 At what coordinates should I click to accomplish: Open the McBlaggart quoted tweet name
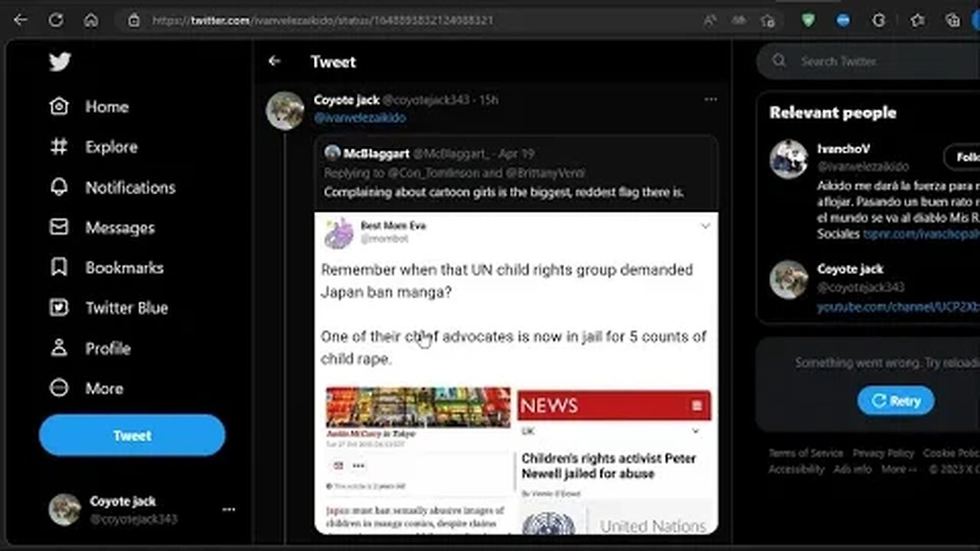[376, 154]
